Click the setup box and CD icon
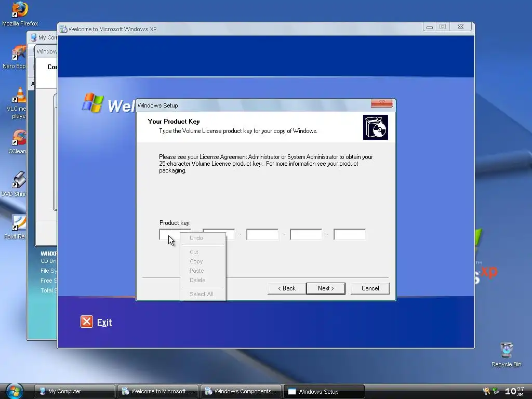Viewport: 532px width, 399px height. 375,127
